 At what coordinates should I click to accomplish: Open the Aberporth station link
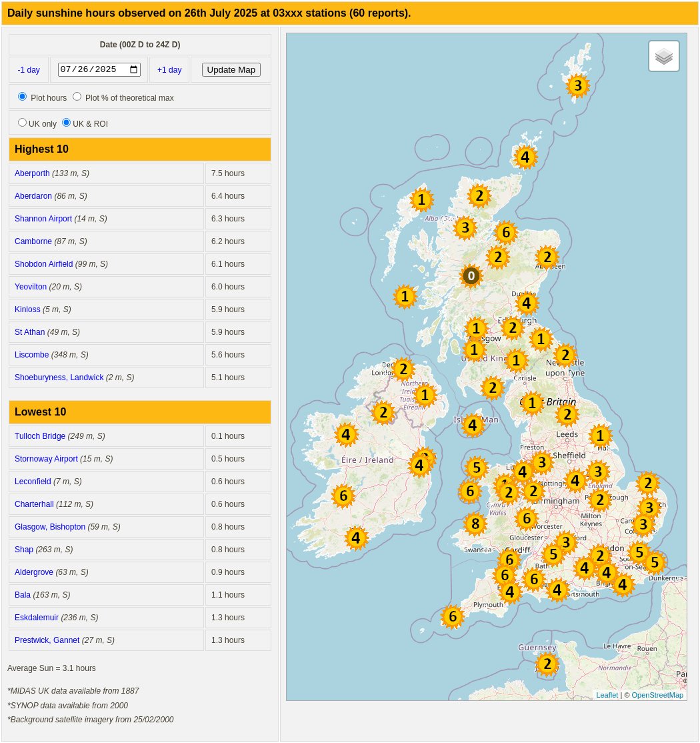[x=32, y=173]
